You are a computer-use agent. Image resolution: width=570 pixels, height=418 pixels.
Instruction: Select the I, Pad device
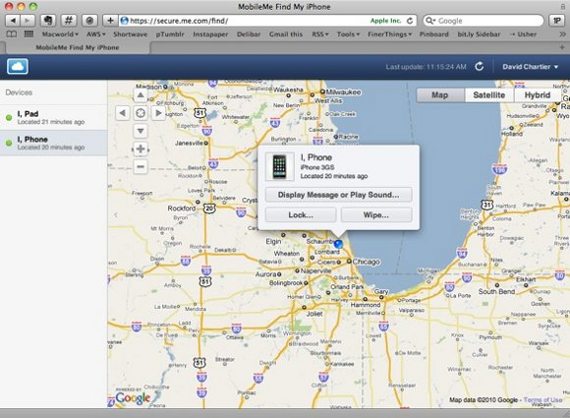53,117
